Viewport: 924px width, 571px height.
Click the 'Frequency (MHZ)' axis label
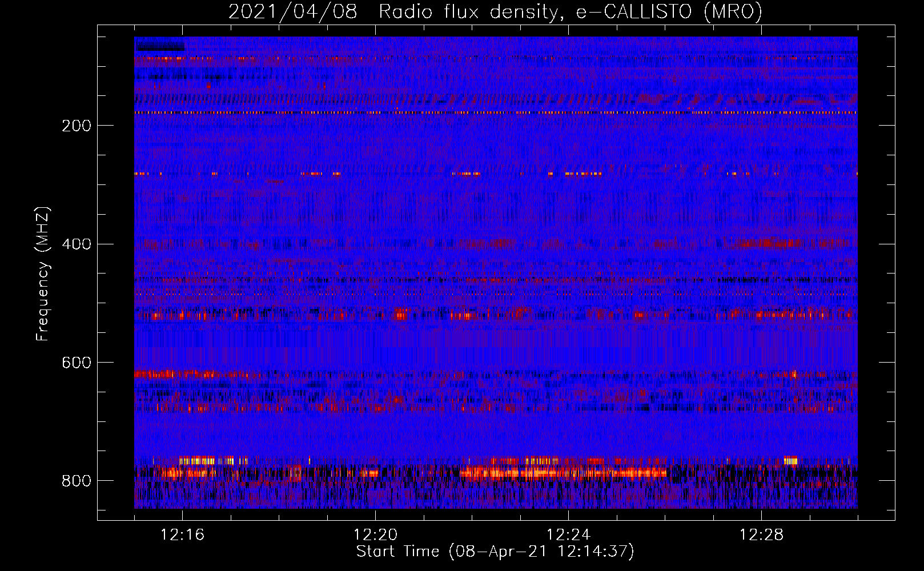[43, 274]
